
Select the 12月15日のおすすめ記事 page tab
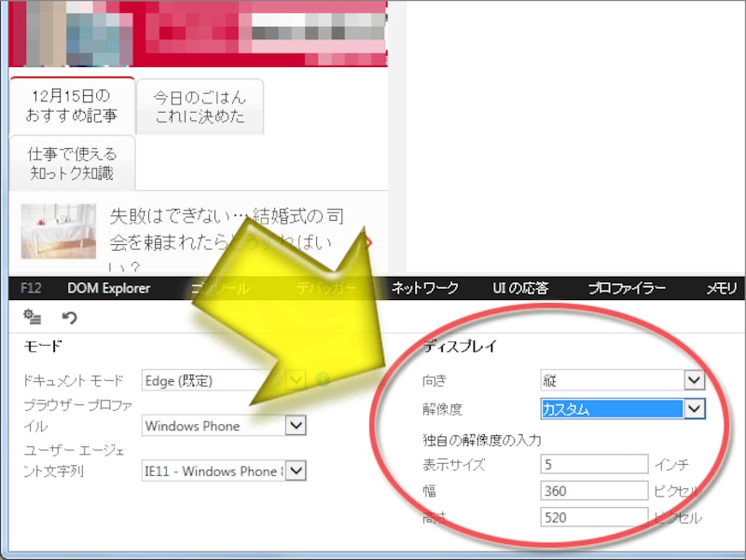click(x=72, y=105)
